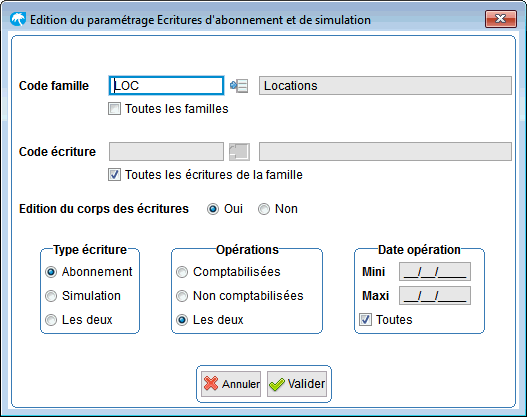Select Non for Edition du corps des écritures

coord(264,209)
